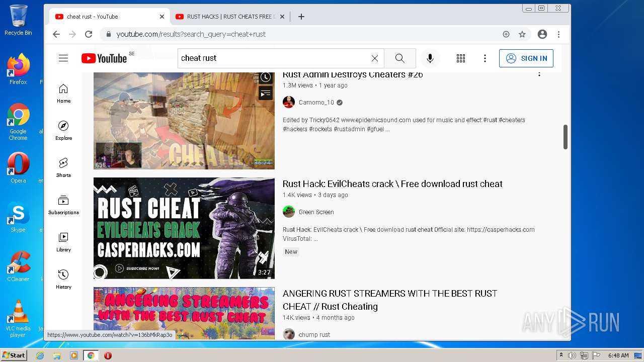
Task: Click the YouTube logo
Action: pos(104,58)
